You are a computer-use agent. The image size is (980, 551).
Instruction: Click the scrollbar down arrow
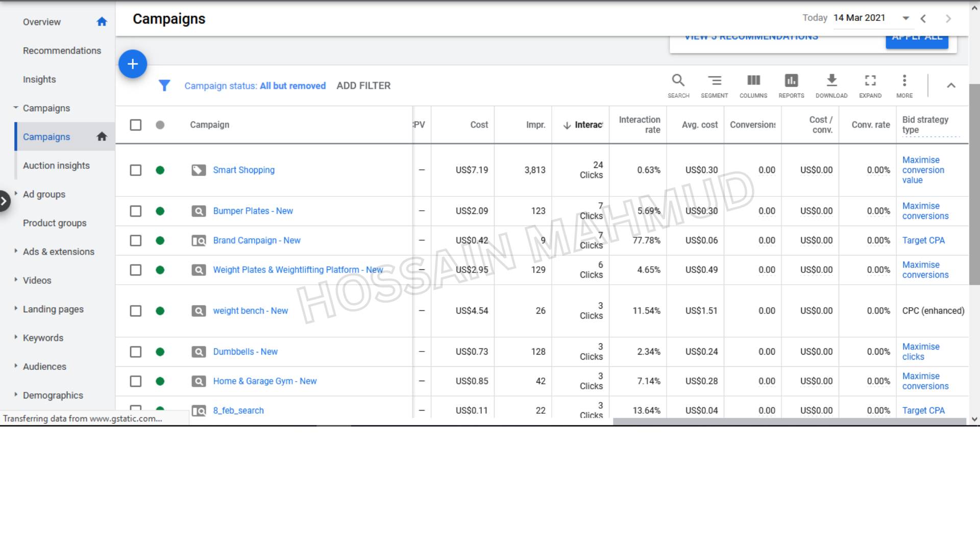pos(974,419)
